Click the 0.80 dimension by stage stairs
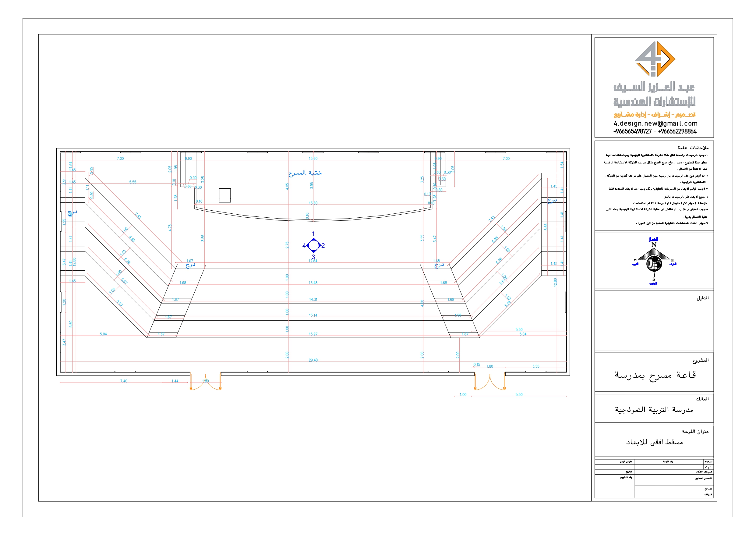The height and width of the screenshot is (535, 756). click(439, 190)
